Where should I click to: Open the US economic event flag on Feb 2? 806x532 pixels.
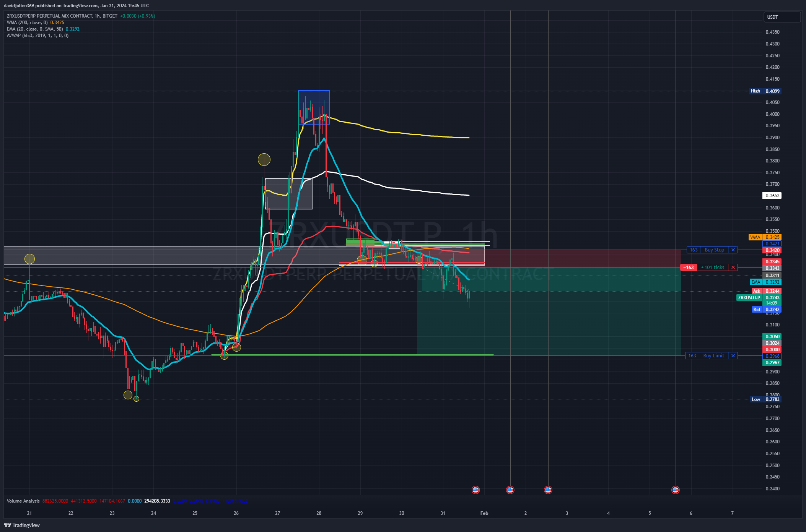(x=548, y=490)
